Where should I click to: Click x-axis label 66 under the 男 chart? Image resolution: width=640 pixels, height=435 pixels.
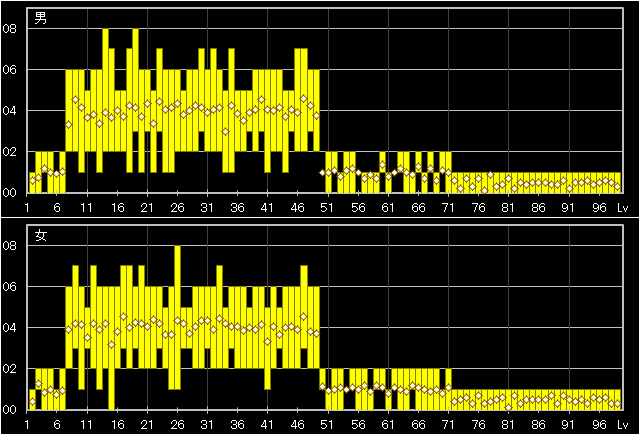418,208
